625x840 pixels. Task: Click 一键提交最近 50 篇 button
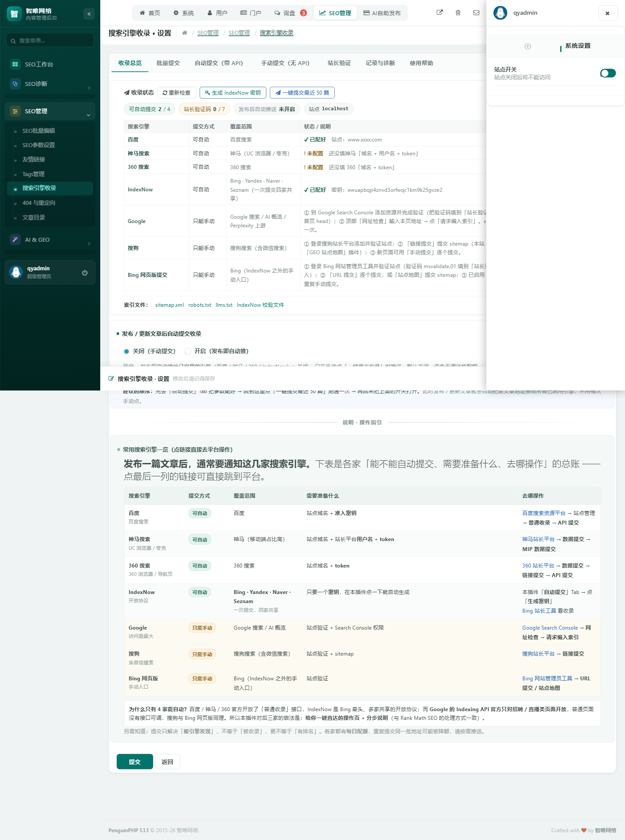[x=302, y=93]
